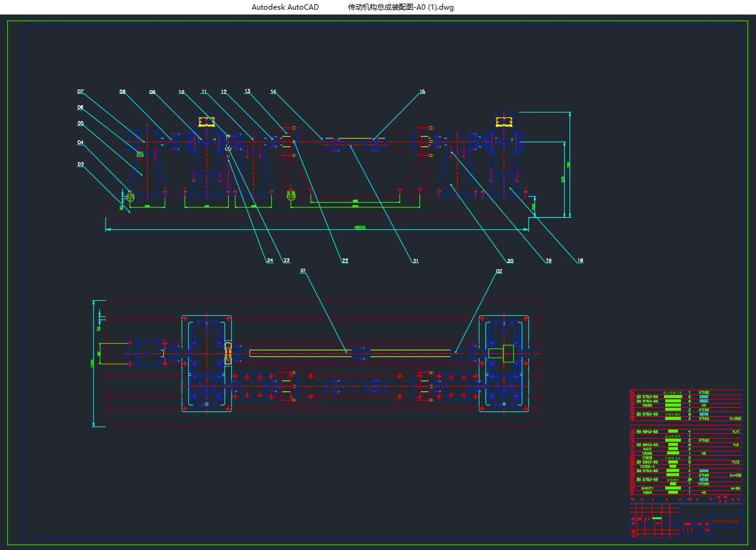This screenshot has width=756, height=550.
Task: Click callout label 01 above plan view
Action: click(303, 272)
